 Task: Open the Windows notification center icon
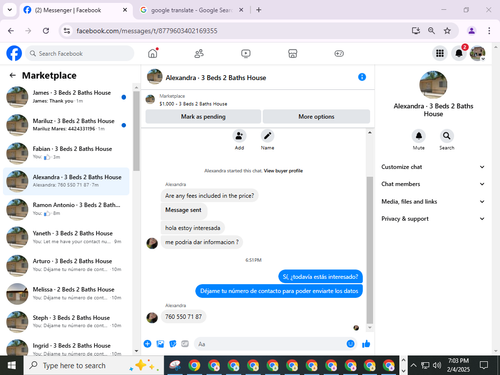tap(484, 365)
